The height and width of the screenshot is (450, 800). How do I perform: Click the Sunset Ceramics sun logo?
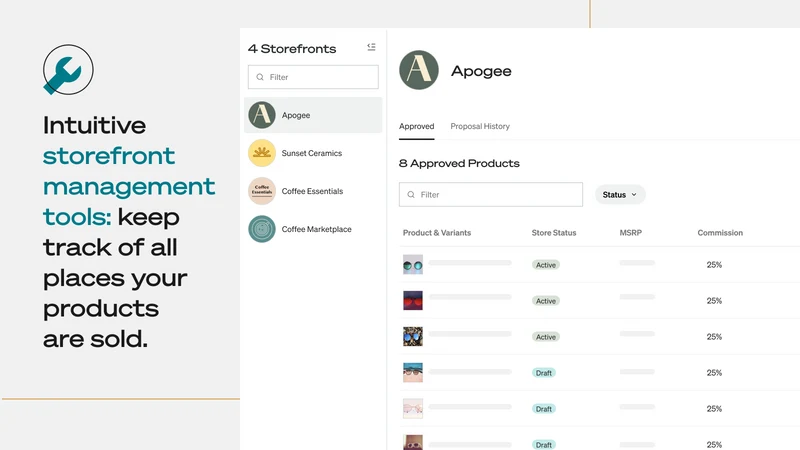tap(262, 153)
